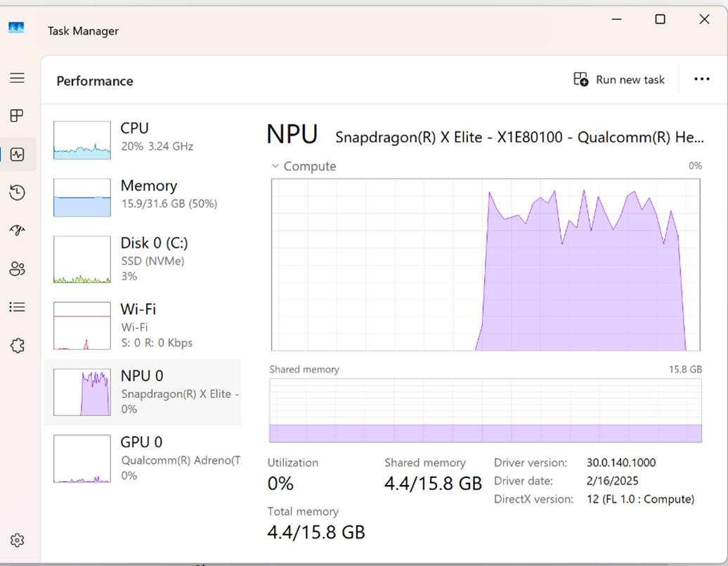
Task: Open the Startup apps page icon
Action: point(18,231)
